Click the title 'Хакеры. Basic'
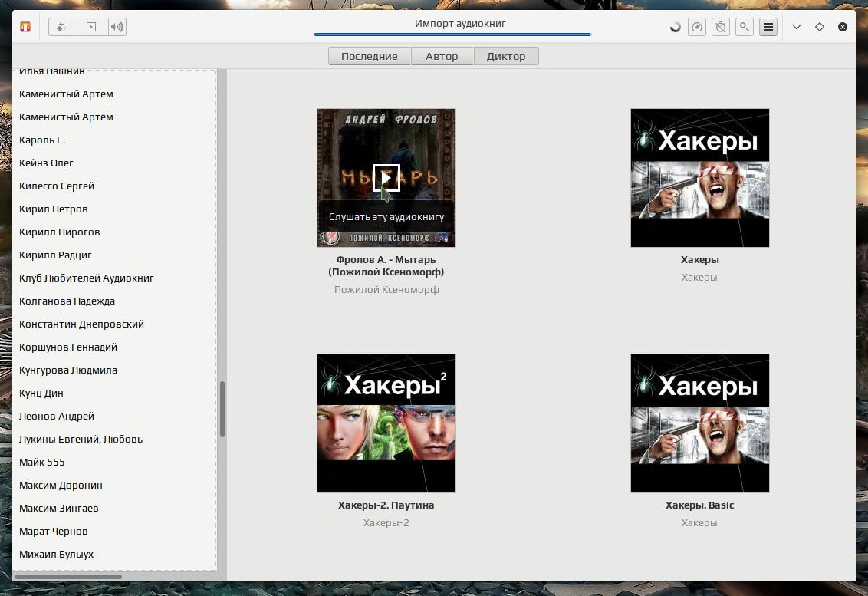This screenshot has width=868, height=596. tap(700, 505)
